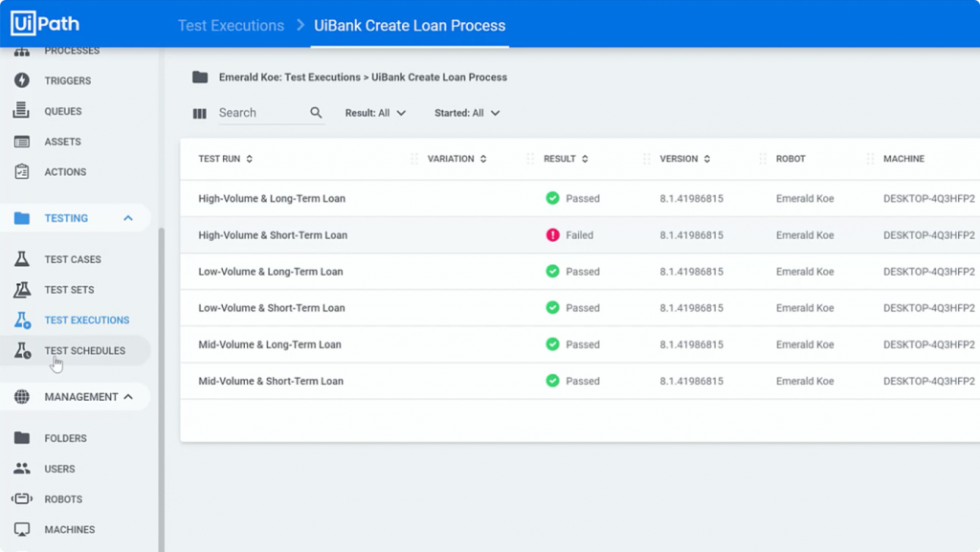
Task: Click Passed icon for High-Volume & Long-Term Loan
Action: (552, 198)
